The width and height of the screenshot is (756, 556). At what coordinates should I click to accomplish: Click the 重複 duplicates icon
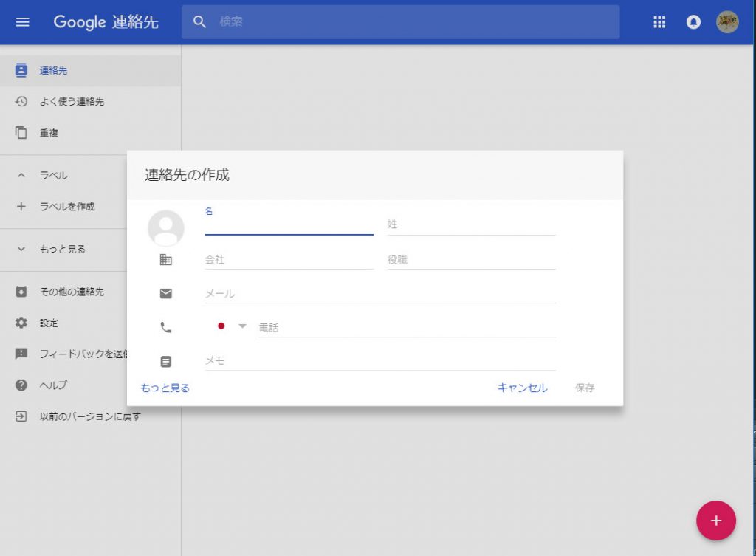pyautogui.click(x=21, y=133)
